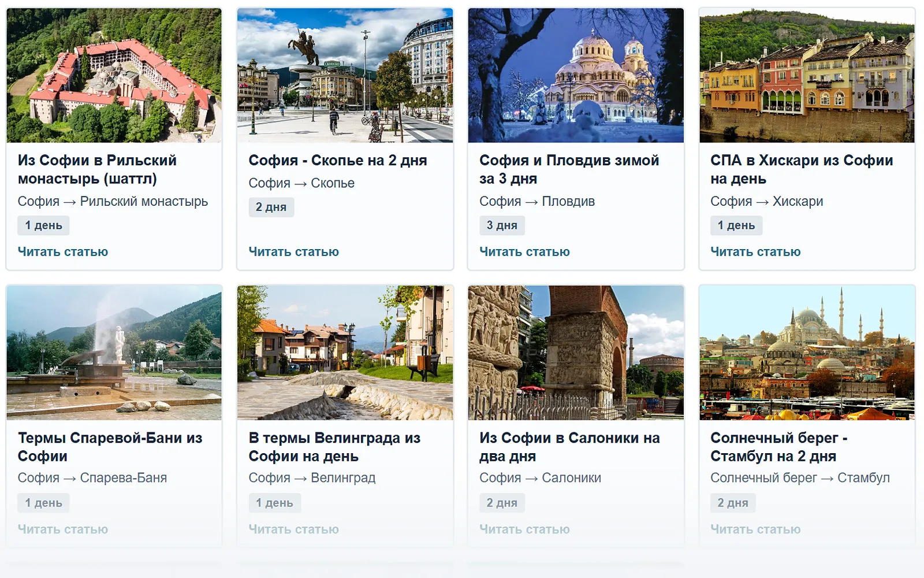924x578 pixels.
Task: Click route text 'София → Скопье'
Action: (x=301, y=183)
